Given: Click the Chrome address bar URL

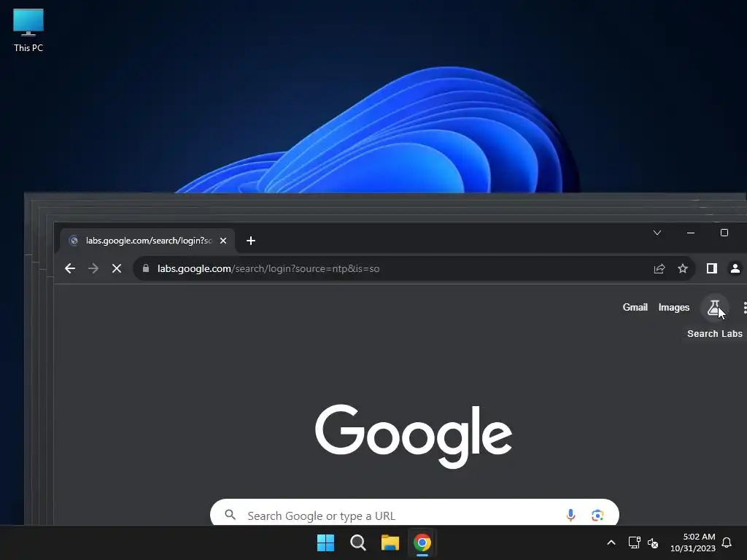Looking at the screenshot, I should coord(268,268).
